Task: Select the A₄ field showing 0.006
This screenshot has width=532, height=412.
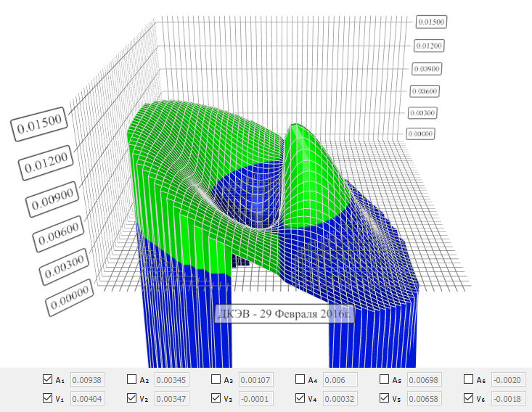Action: point(340,379)
